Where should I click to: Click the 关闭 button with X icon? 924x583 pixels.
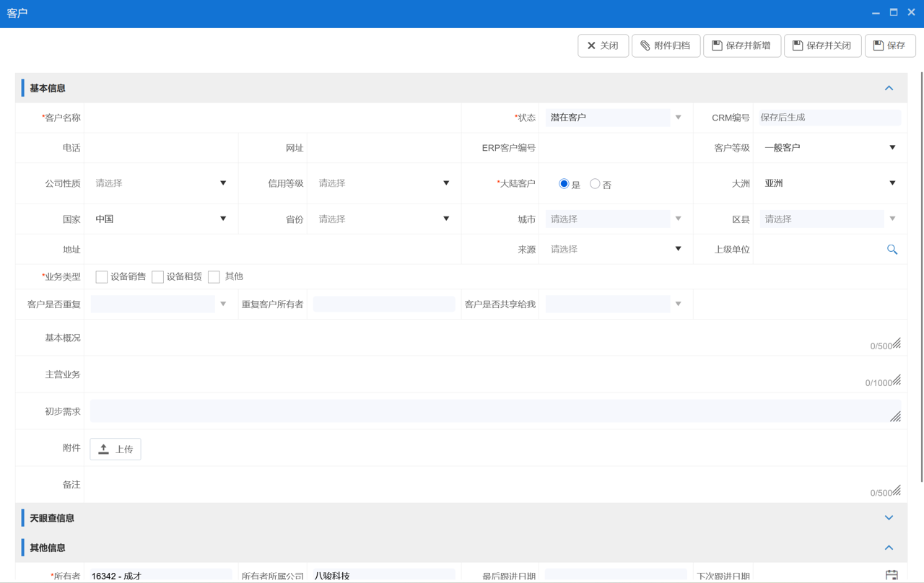603,45
